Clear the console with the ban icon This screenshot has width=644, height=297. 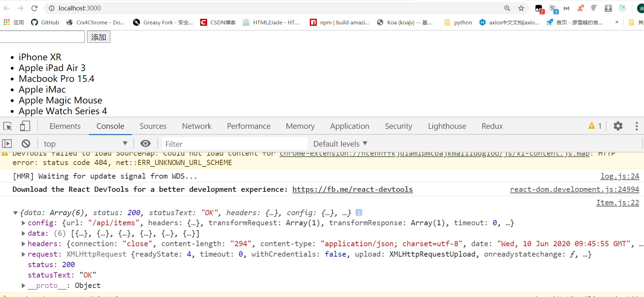click(26, 143)
